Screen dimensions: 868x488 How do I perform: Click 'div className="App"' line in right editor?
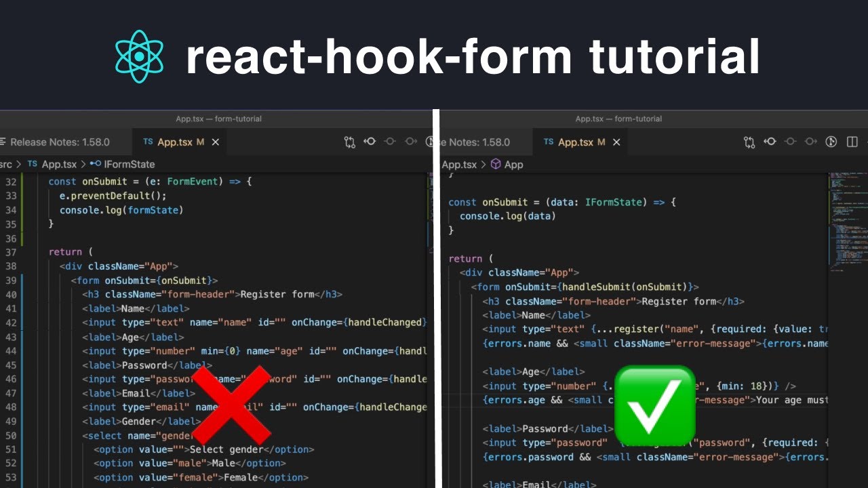click(x=519, y=272)
